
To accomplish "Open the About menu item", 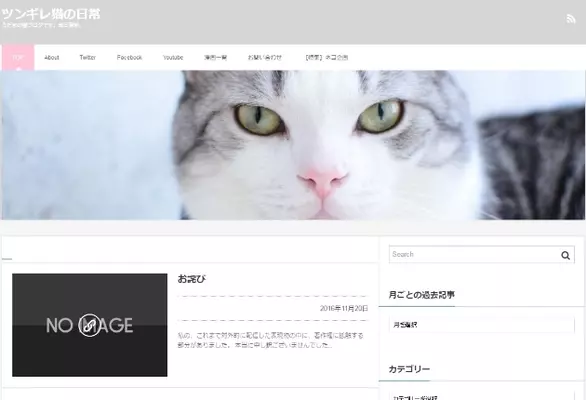I will click(52, 58).
